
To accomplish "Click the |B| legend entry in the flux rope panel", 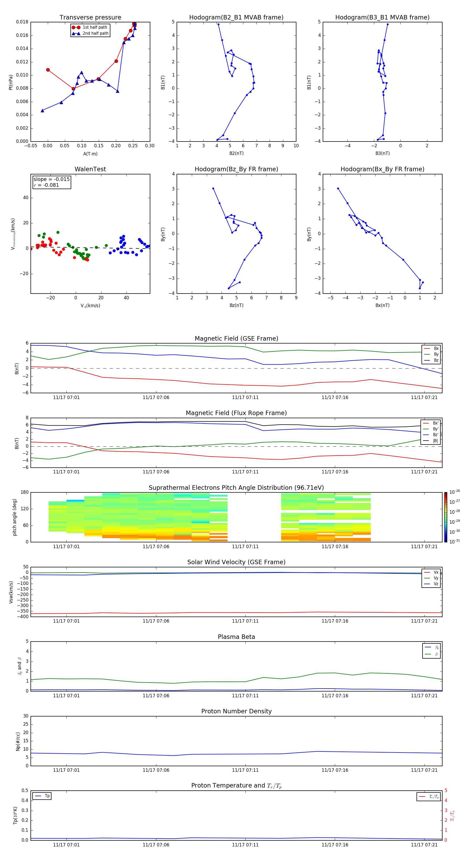I will coord(431,441).
